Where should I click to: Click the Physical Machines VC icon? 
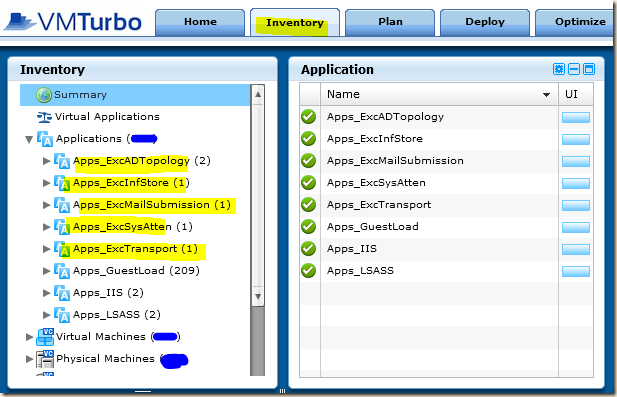tap(45, 359)
